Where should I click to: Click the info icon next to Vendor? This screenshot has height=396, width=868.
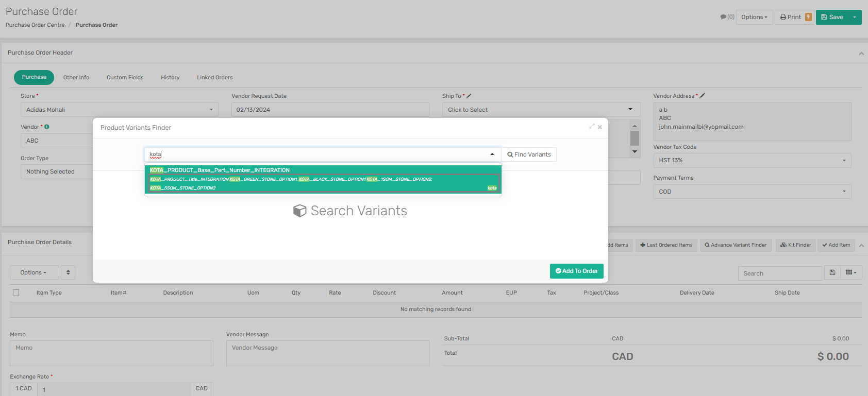coord(47,127)
